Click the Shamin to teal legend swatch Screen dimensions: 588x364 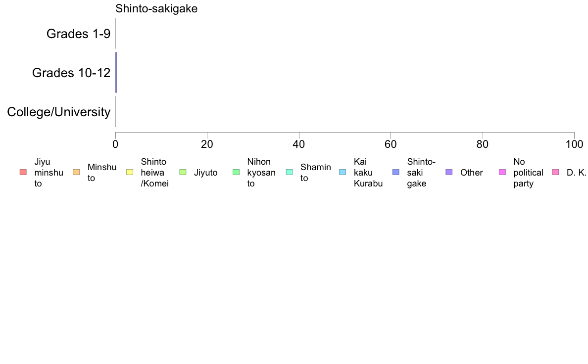290,173
